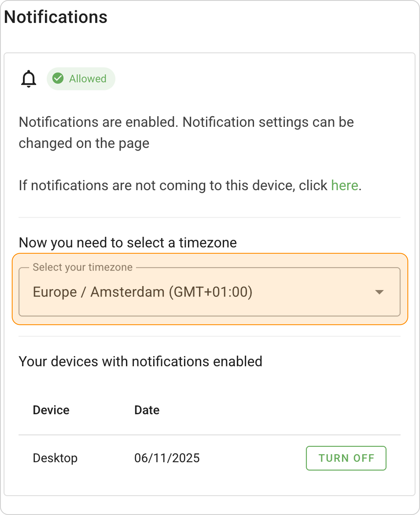Screen dimensions: 420x515
Task: Select the Desktop device name cell
Action: click(55, 458)
